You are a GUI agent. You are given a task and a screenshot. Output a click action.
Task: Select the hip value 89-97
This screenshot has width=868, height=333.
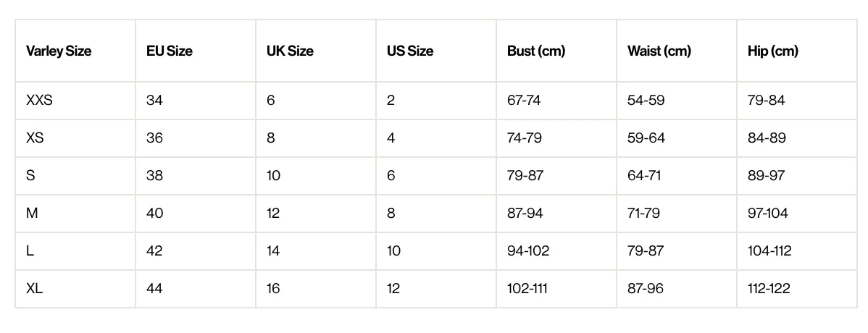click(x=766, y=175)
